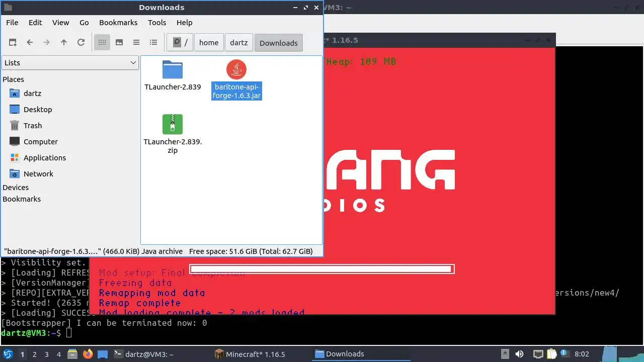Switch to workspace 1

22,354
